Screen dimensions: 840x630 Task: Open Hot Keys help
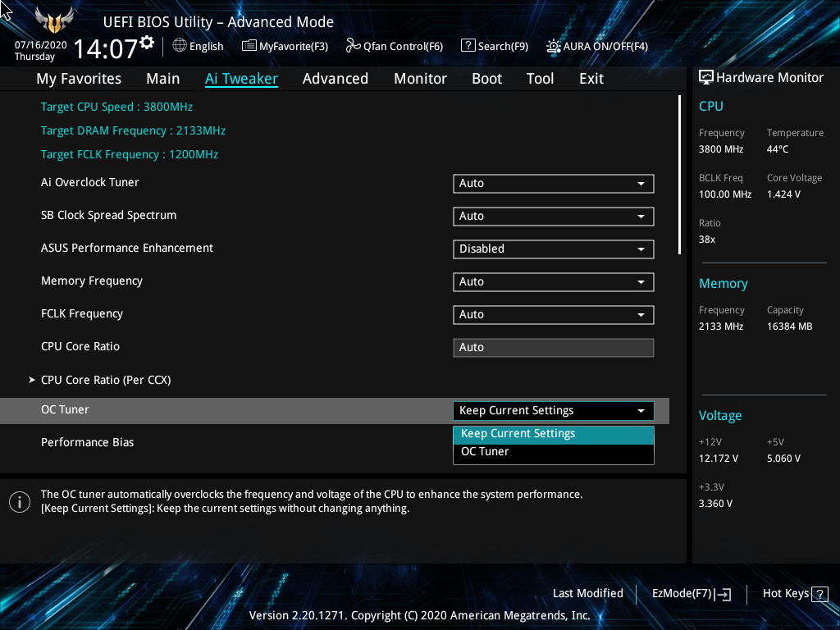pos(795,594)
